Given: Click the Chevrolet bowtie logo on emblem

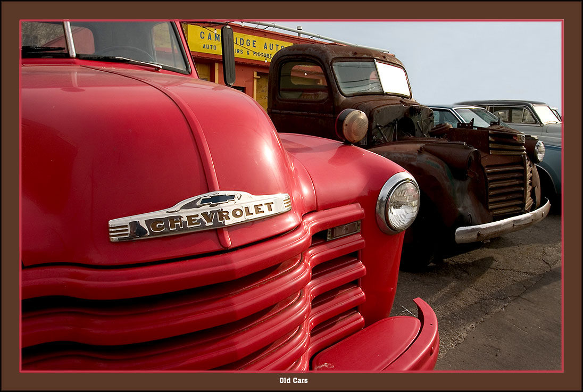Looking at the screenshot, I should 218,199.
